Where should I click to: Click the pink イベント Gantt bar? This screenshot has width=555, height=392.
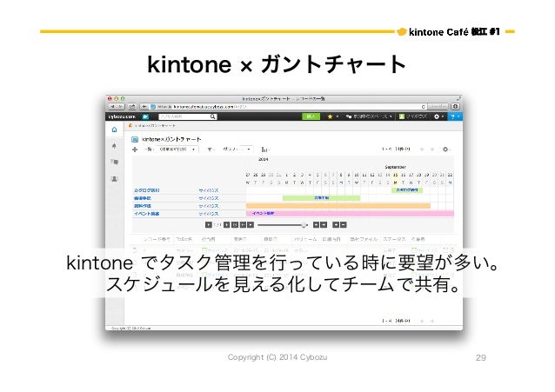pyautogui.click(x=350, y=213)
